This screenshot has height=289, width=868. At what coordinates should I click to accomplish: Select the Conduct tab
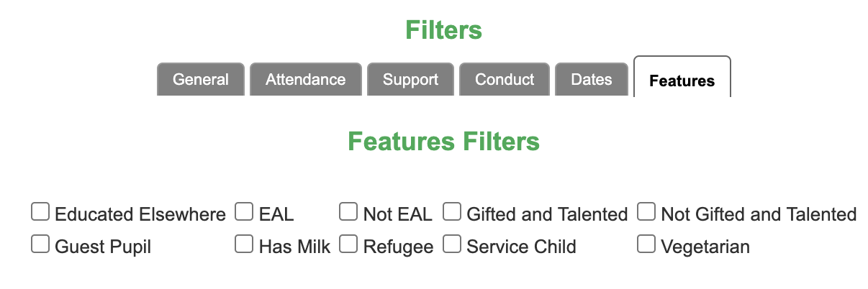505,79
